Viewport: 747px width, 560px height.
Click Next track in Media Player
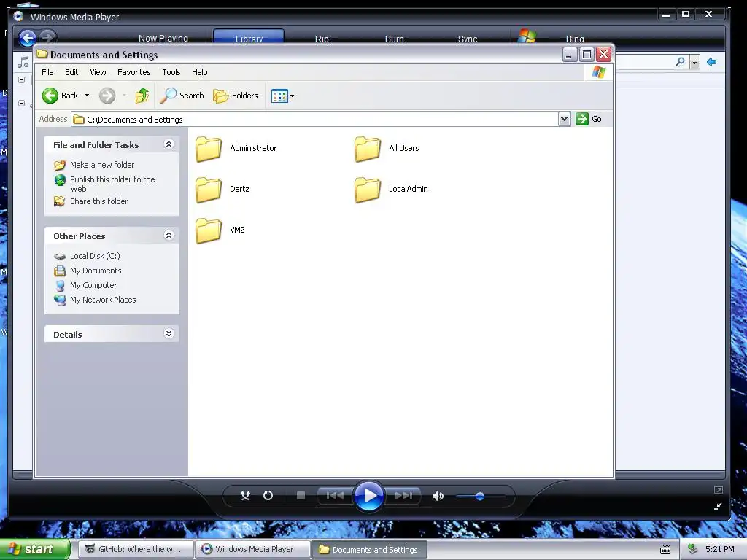point(403,496)
